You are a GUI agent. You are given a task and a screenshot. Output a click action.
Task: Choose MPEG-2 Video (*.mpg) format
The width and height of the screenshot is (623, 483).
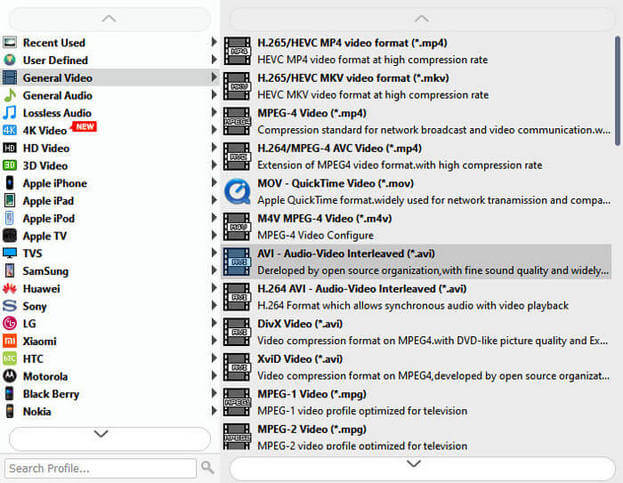click(x=416, y=436)
